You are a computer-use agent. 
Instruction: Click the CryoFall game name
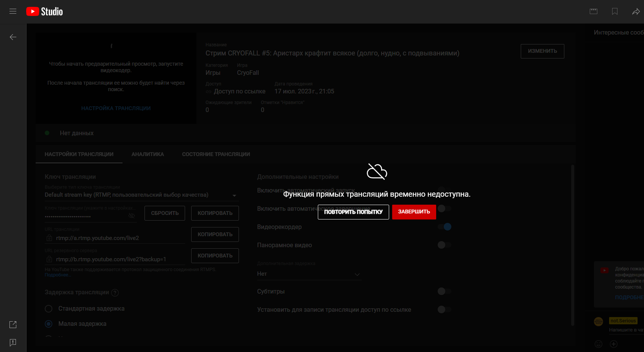click(x=248, y=73)
